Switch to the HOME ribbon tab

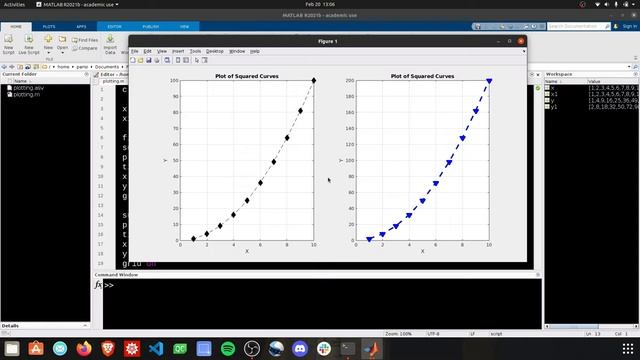click(x=16, y=27)
